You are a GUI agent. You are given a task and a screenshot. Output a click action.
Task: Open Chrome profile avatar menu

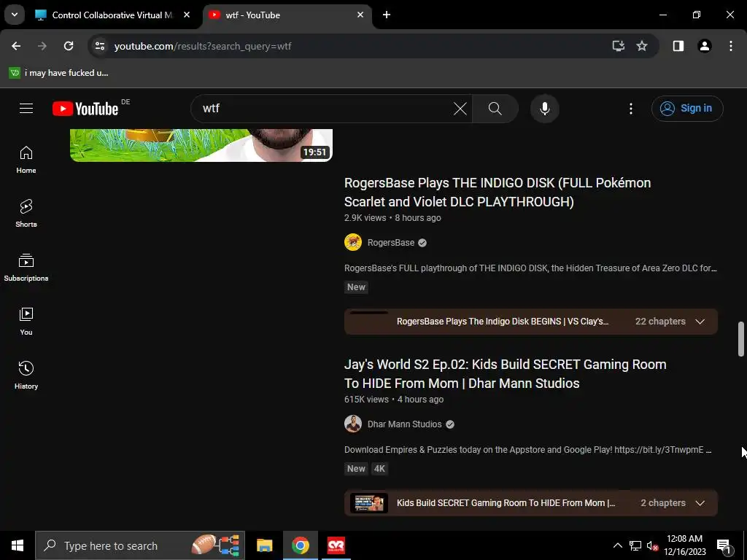(705, 46)
